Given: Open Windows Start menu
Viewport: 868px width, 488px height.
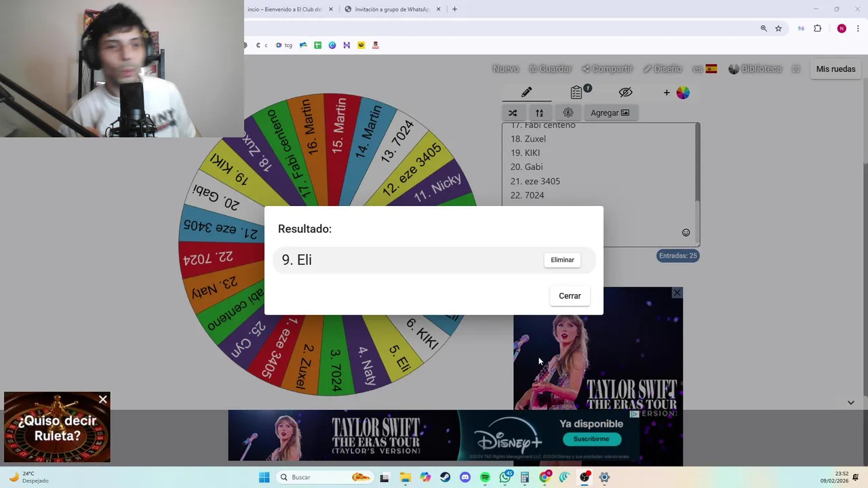Looking at the screenshot, I should (x=264, y=477).
